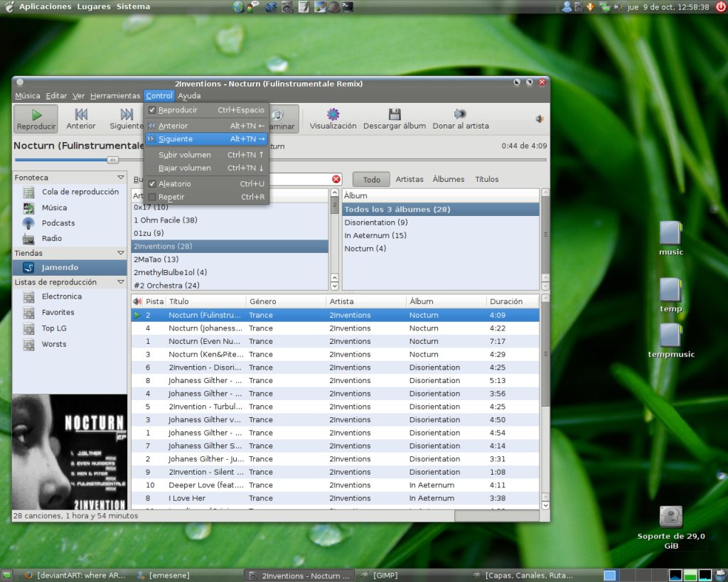This screenshot has width=728, height=582.
Task: Select the track Deeper Love (feat....
Action: (x=336, y=485)
